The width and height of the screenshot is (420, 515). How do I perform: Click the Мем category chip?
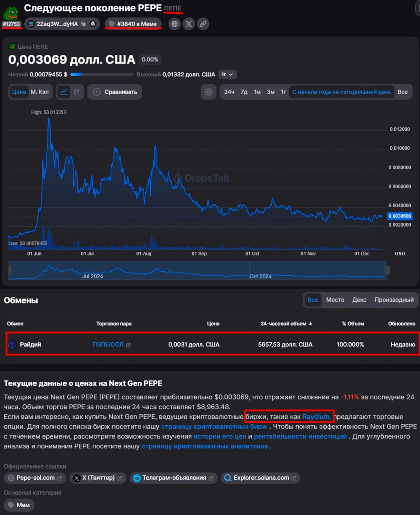point(19,505)
